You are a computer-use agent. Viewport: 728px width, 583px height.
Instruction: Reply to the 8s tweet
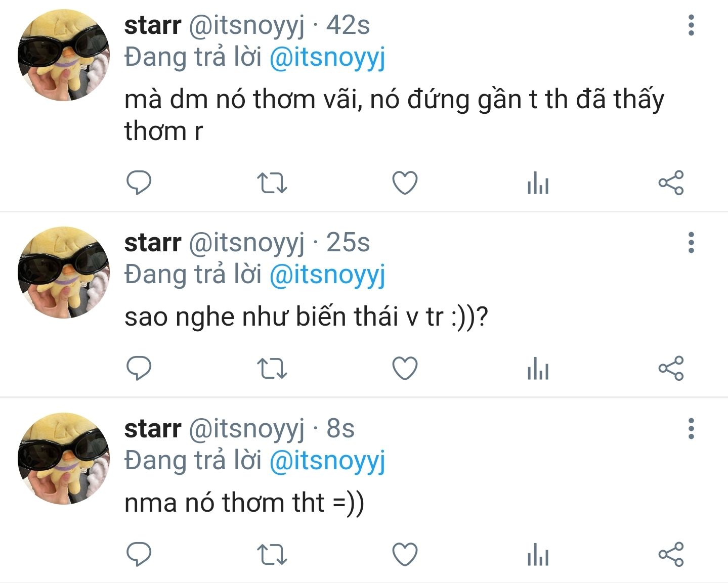click(139, 554)
